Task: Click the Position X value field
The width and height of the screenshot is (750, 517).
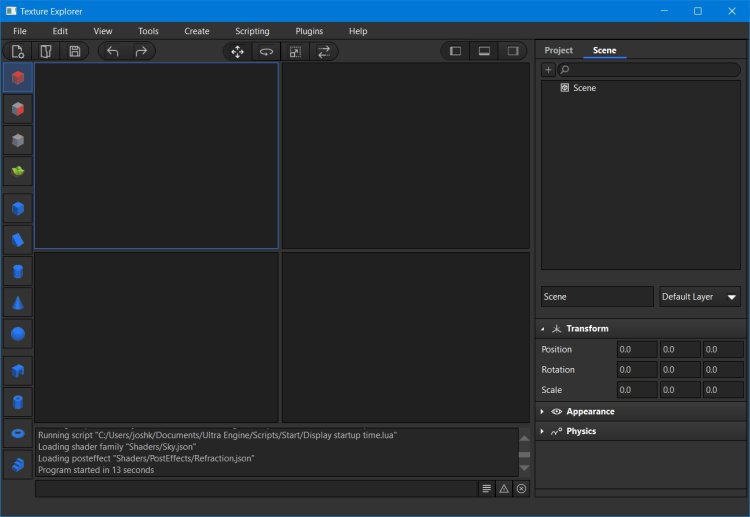Action: click(x=636, y=350)
